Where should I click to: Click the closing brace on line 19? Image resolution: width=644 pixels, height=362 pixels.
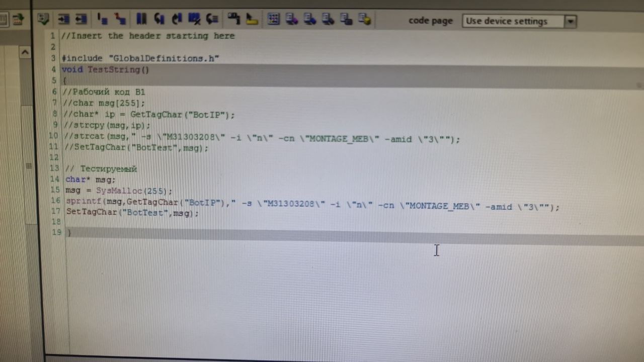point(69,233)
